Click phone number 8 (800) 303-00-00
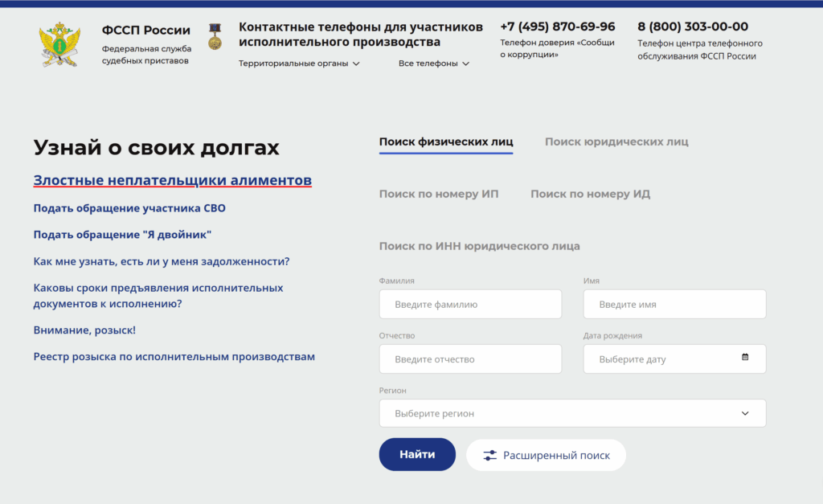 (x=693, y=27)
